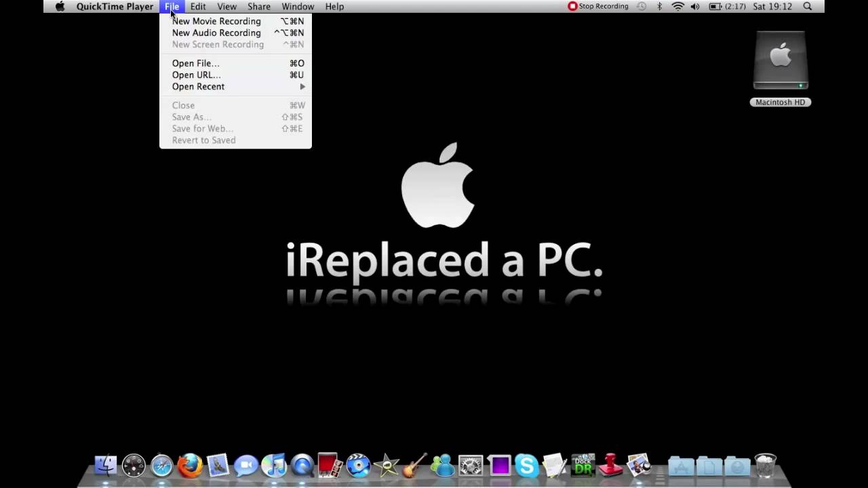
Task: Launch Skype from the Dock
Action: (x=526, y=466)
